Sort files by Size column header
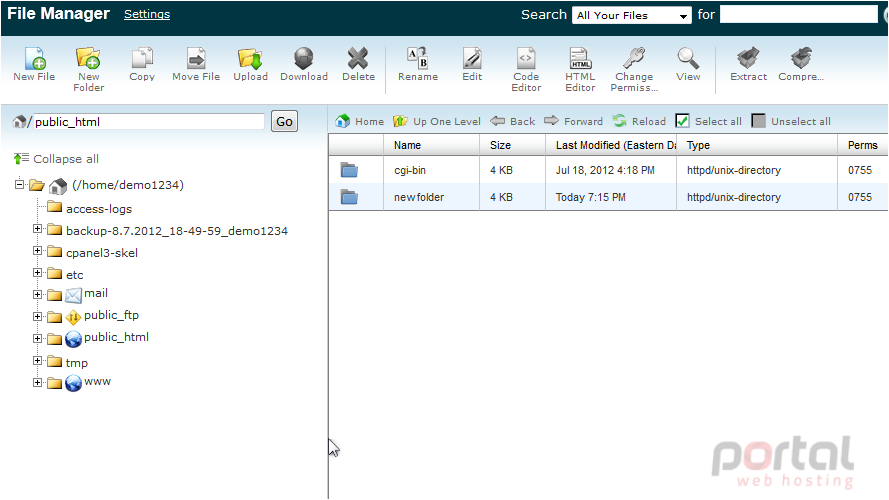The height and width of the screenshot is (500, 889). tap(513, 145)
